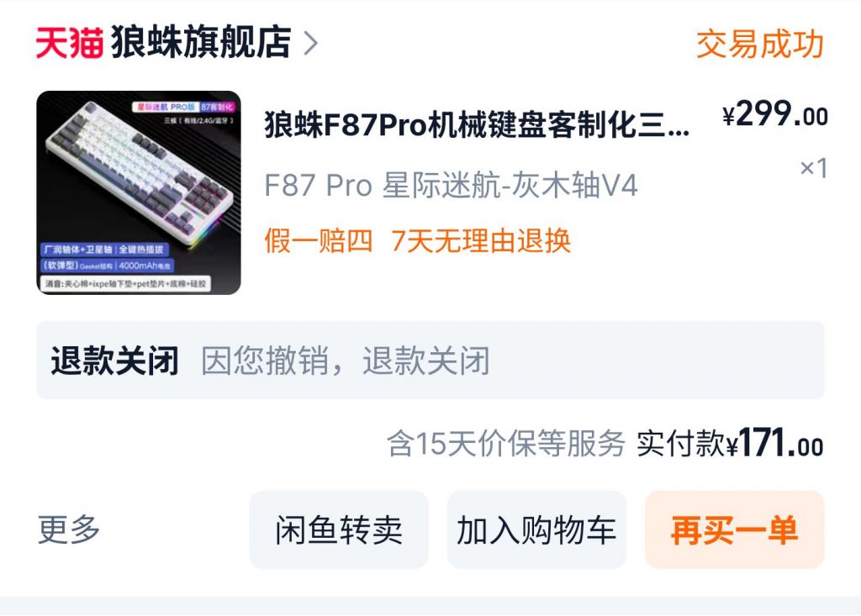This screenshot has height=616, width=861.
Task: Tap the 星际迷航 PRO版 badge on thumbnail
Action: pos(165,107)
